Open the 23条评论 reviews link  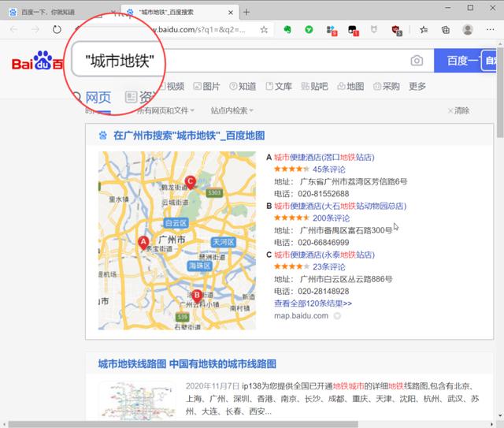[329, 267]
